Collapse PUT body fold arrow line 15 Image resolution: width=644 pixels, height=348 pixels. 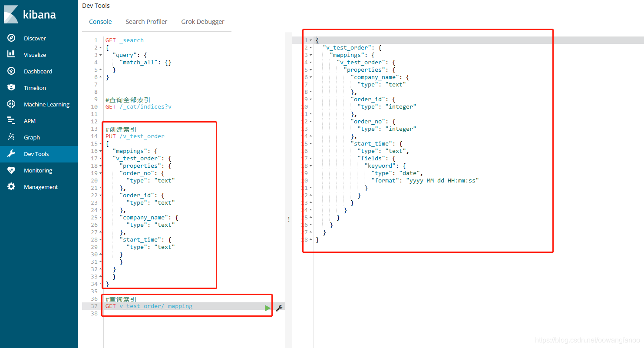pyautogui.click(x=101, y=144)
